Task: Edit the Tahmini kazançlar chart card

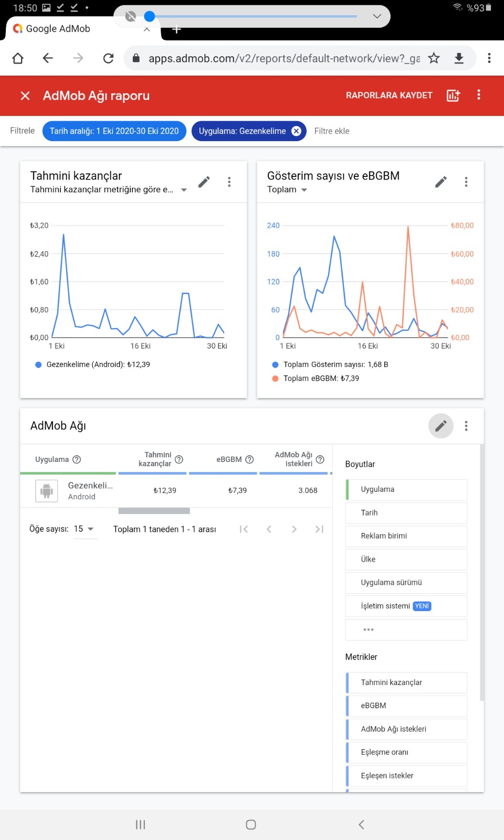Action: click(x=204, y=182)
